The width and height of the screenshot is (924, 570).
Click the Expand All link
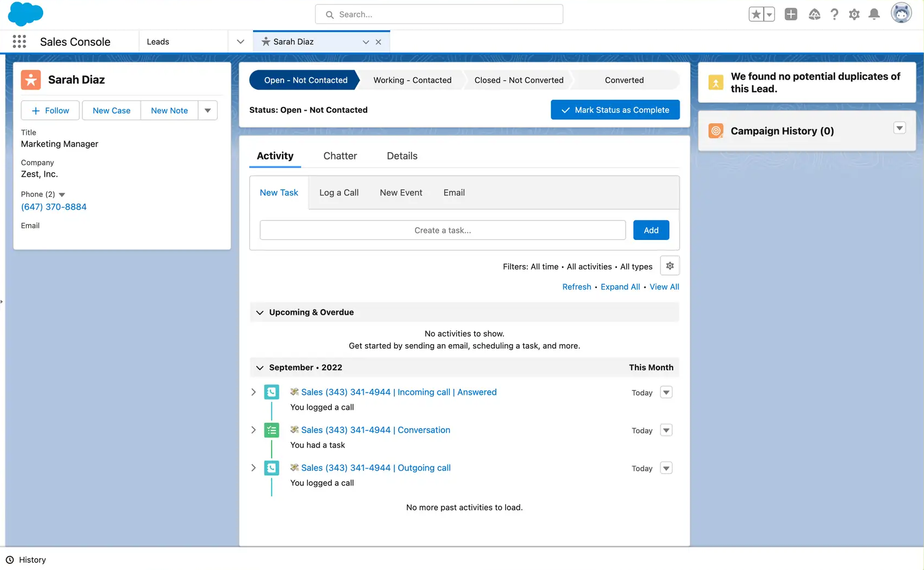click(620, 287)
